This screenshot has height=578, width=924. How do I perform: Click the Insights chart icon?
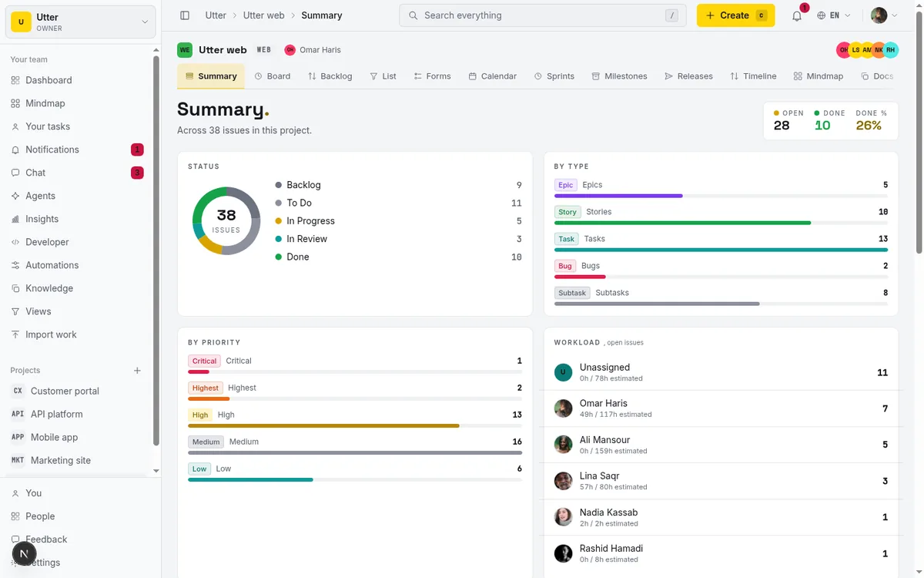pyautogui.click(x=15, y=219)
